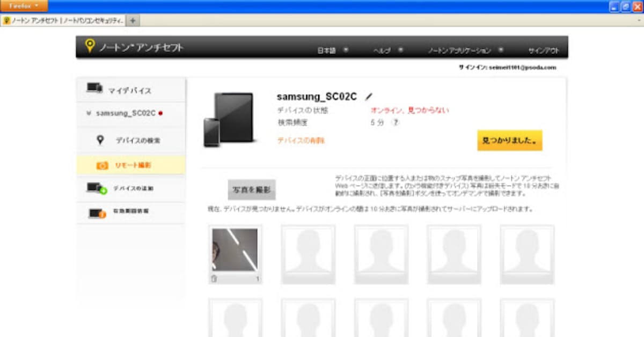Click the 写真を撮影 take photo button

pos(252,190)
